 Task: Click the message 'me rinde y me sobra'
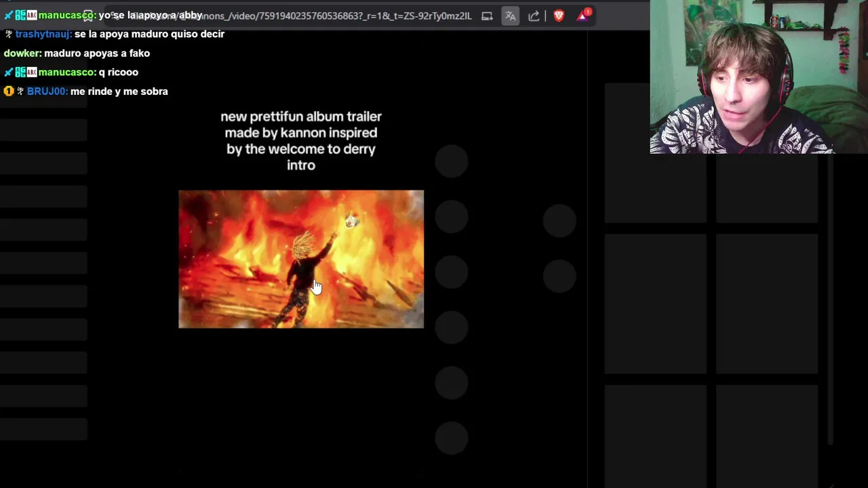click(x=119, y=91)
